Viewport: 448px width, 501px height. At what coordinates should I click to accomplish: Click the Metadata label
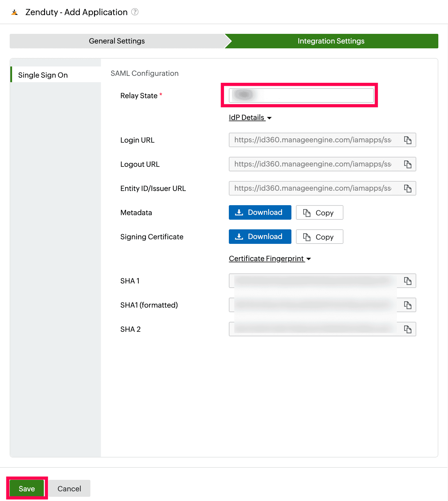click(x=136, y=213)
